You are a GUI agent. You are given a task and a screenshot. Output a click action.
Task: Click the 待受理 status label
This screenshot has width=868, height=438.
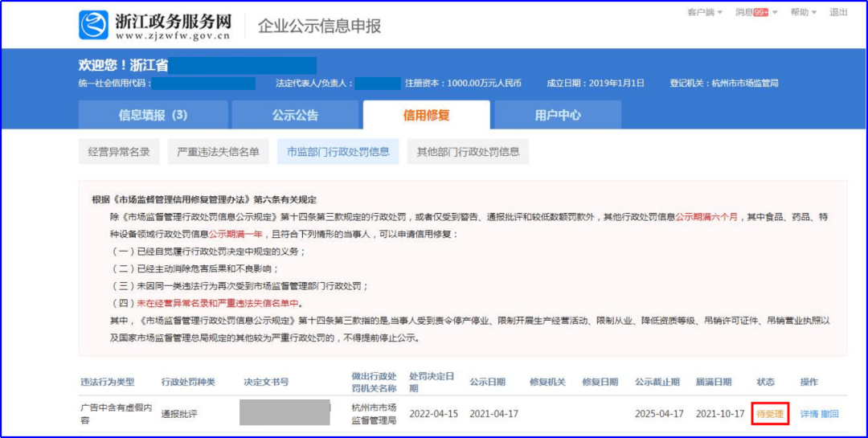tap(770, 414)
